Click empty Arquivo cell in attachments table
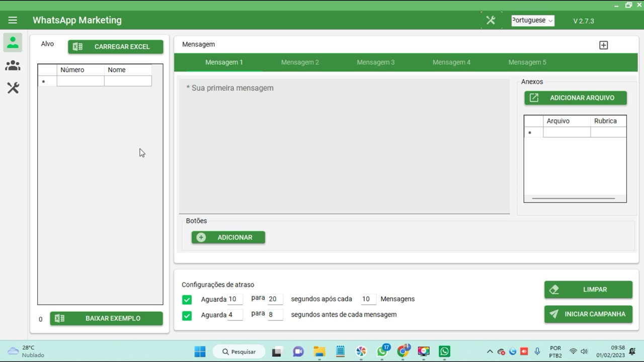 click(567, 132)
